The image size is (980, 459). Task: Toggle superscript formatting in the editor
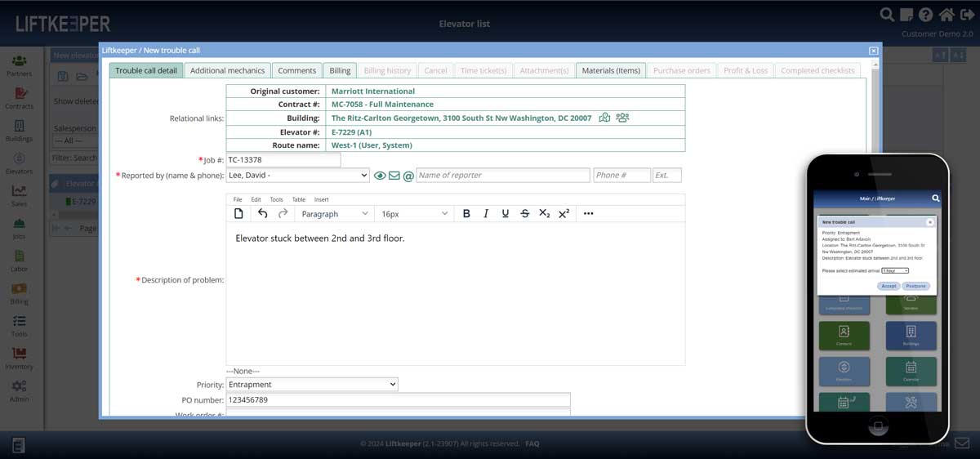click(563, 213)
